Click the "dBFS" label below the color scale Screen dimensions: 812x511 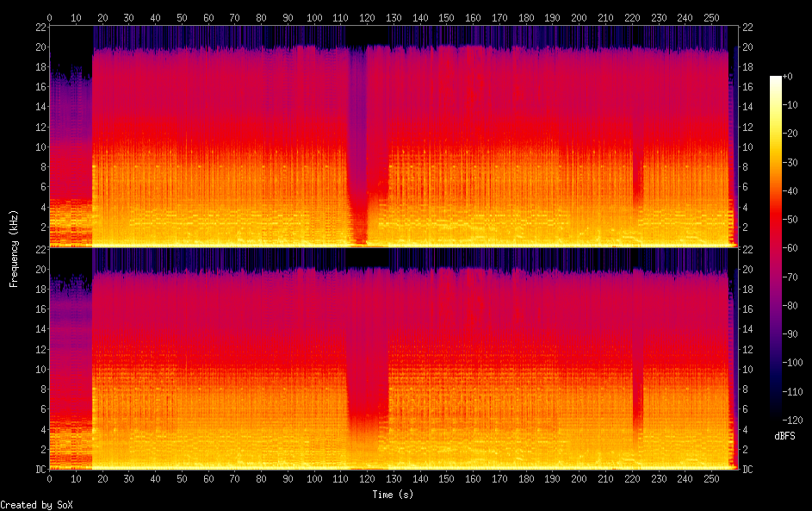pos(784,436)
